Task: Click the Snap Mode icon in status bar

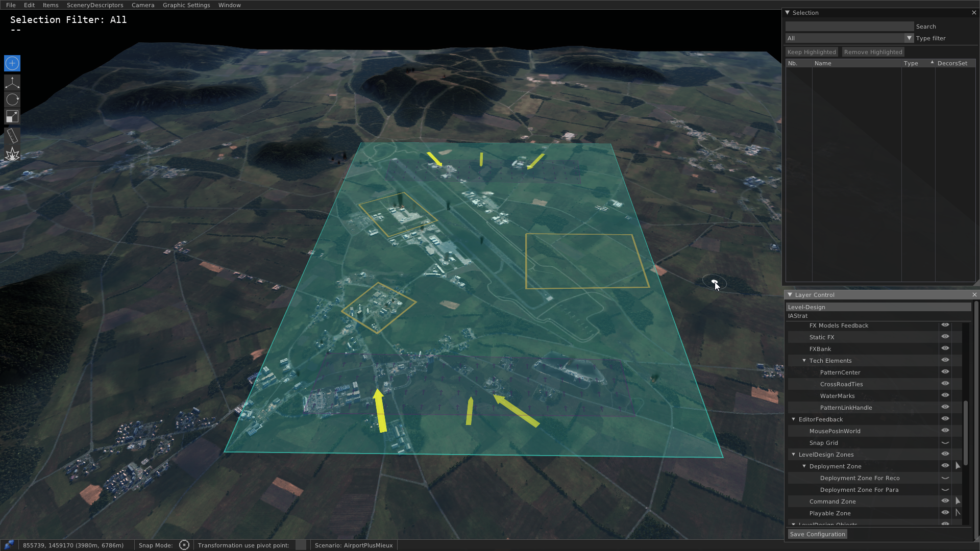Action: point(184,545)
